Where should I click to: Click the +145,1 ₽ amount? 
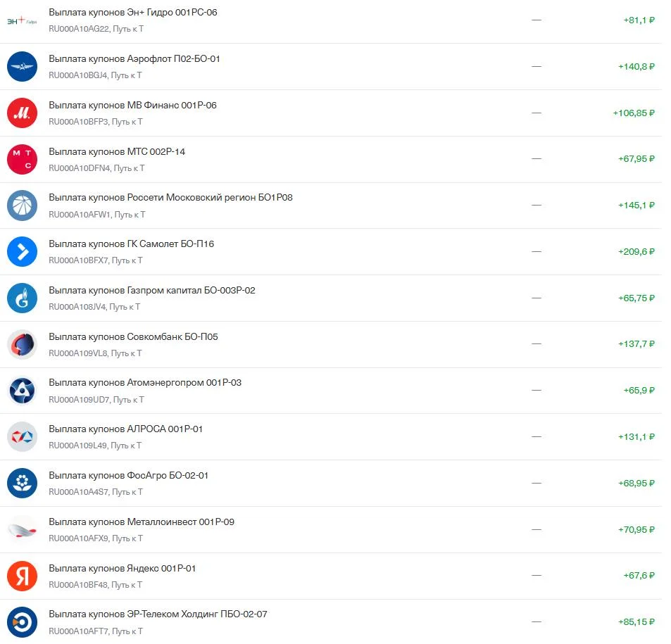[x=636, y=206]
